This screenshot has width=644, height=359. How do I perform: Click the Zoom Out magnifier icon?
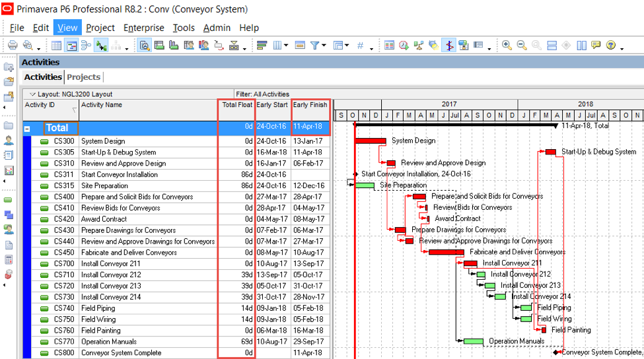(x=522, y=45)
